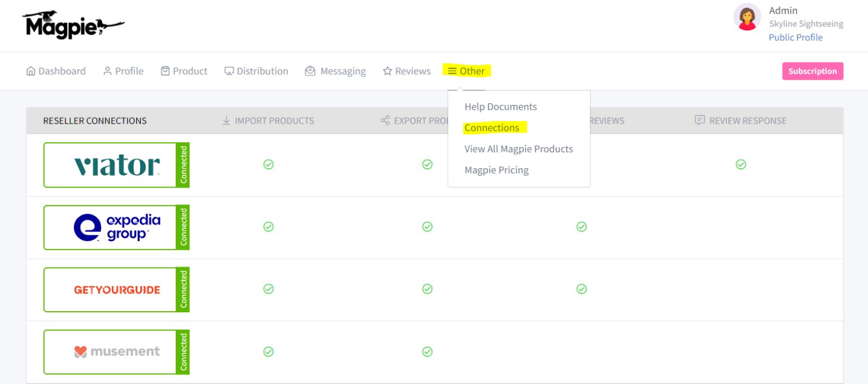Click Viator import products checkmark

[x=268, y=164]
